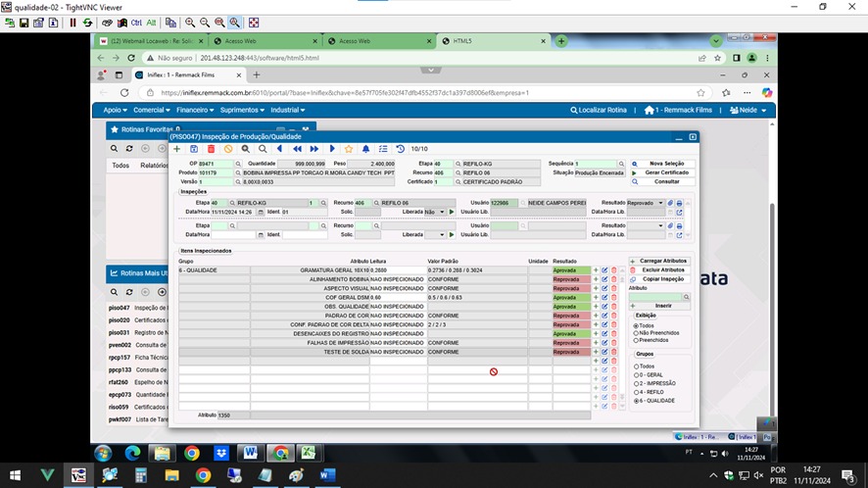
Task: Select the Não Preenchidos display option
Action: click(x=636, y=333)
